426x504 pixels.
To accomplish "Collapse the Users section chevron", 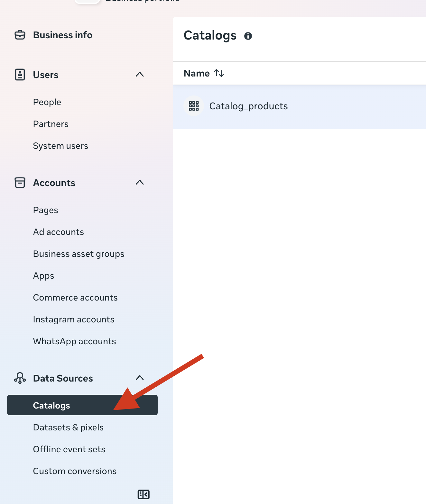I will click(140, 75).
